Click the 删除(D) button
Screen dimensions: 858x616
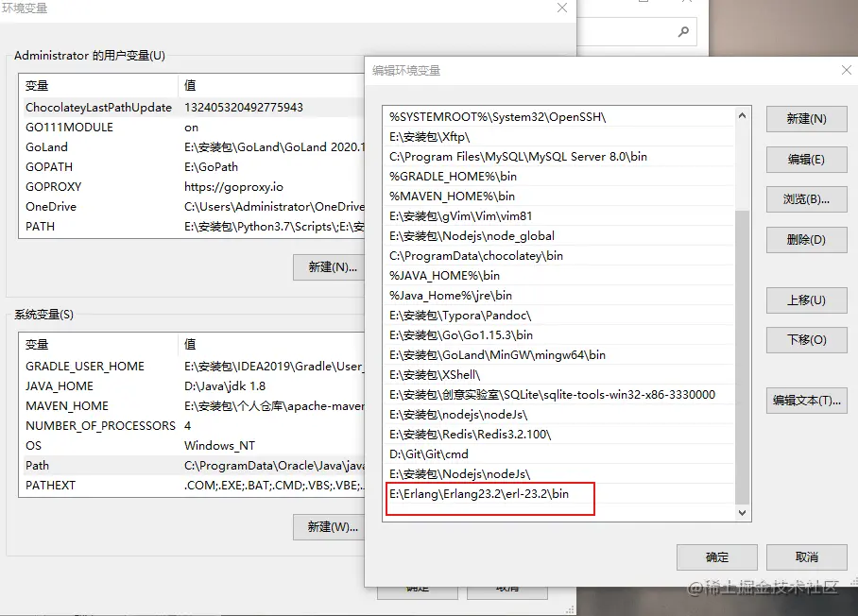tap(807, 240)
